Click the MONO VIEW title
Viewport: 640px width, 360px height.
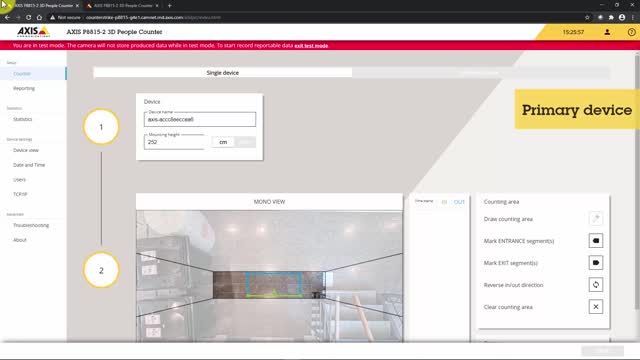tap(269, 202)
